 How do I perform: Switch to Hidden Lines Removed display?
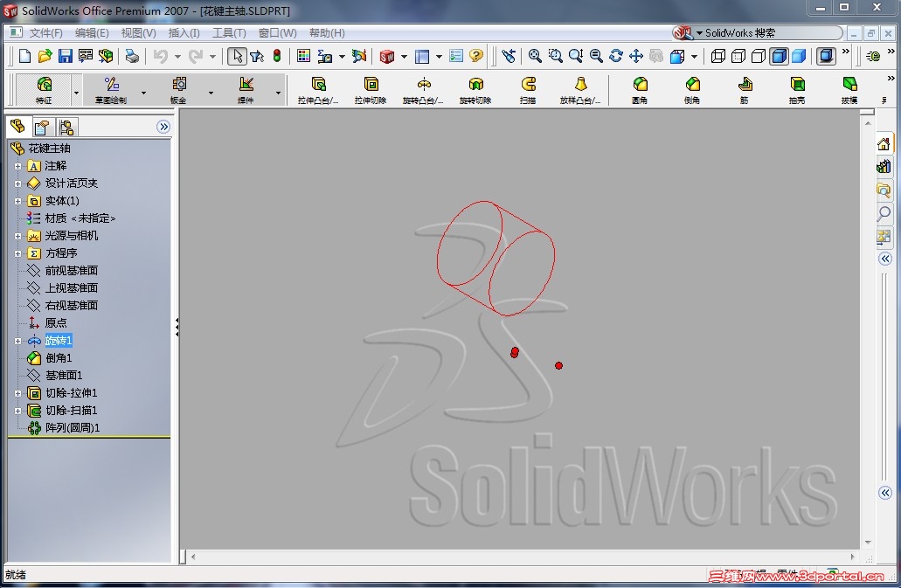tap(759, 56)
